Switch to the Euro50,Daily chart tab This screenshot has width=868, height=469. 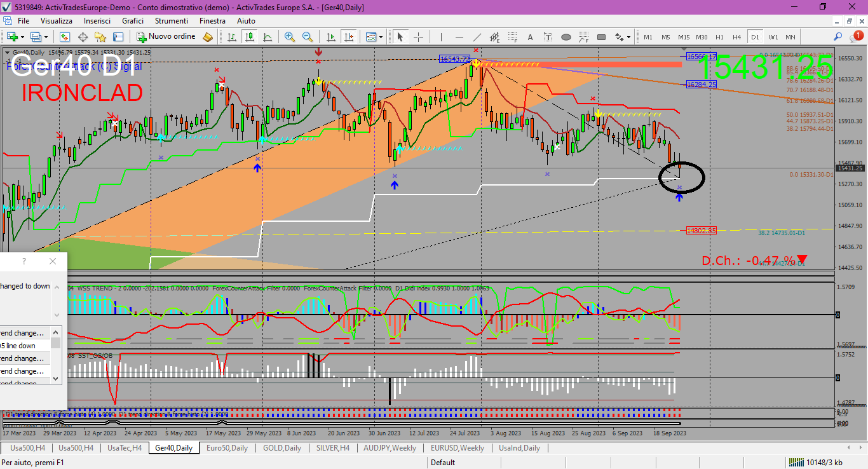[227, 448]
